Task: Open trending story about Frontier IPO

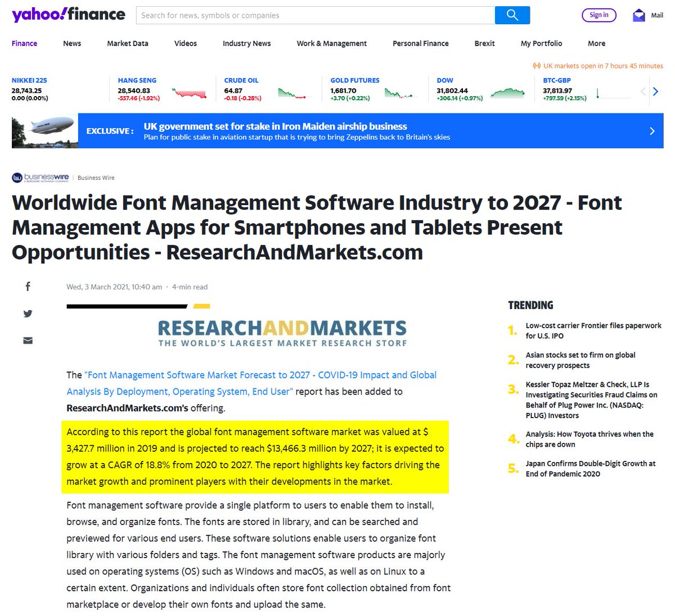Action: (x=593, y=330)
